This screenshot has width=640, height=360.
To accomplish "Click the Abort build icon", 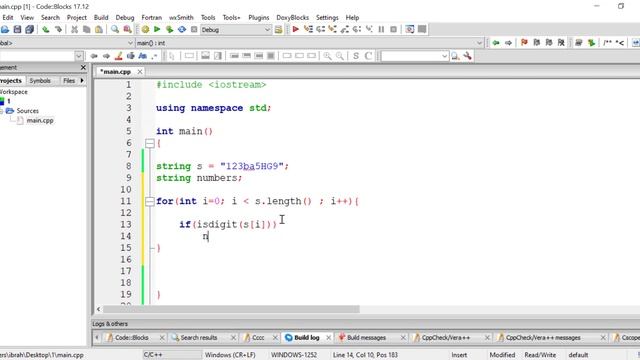I will click(194, 29).
